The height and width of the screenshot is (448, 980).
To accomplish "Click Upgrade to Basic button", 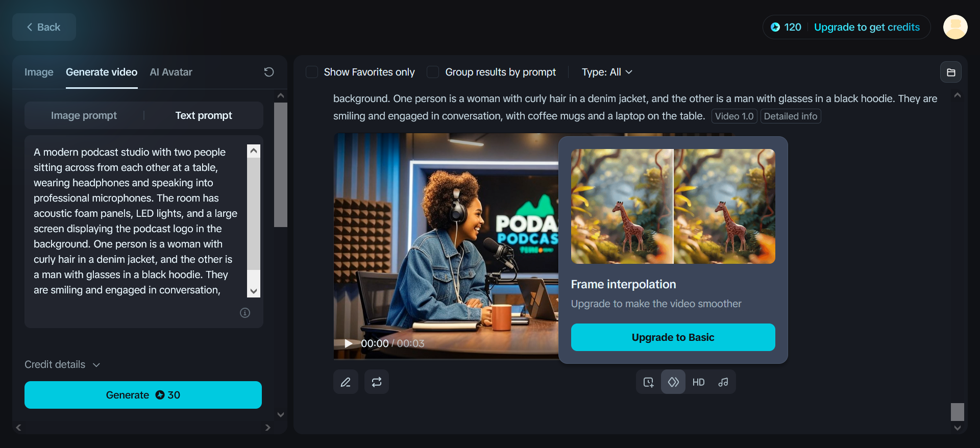I will tap(673, 337).
